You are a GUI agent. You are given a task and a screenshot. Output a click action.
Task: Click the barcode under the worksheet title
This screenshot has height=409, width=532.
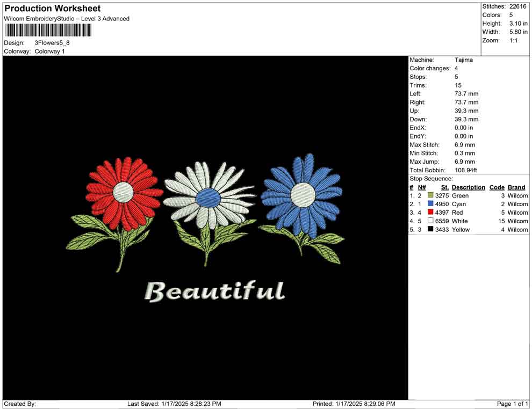pyautogui.click(x=48, y=29)
